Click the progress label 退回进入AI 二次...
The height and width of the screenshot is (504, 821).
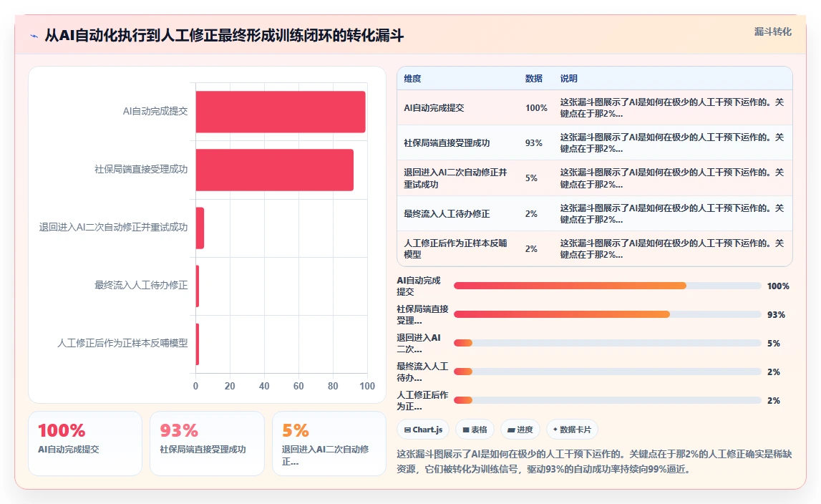[419, 343]
